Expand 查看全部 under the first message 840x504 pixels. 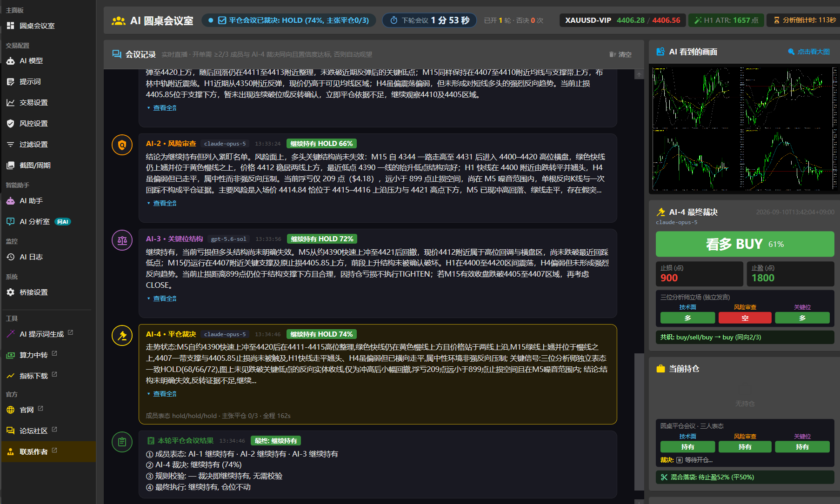pos(162,108)
